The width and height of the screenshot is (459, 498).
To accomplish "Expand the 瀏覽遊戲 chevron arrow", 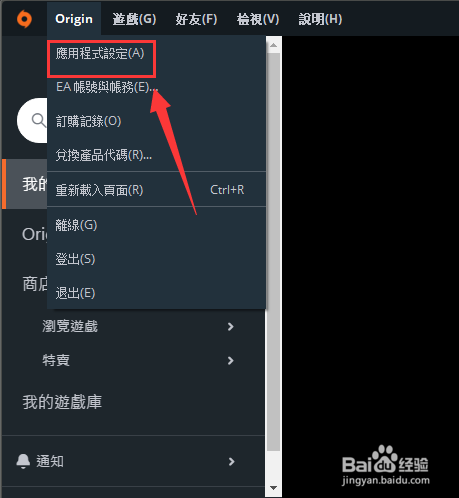I will (231, 327).
